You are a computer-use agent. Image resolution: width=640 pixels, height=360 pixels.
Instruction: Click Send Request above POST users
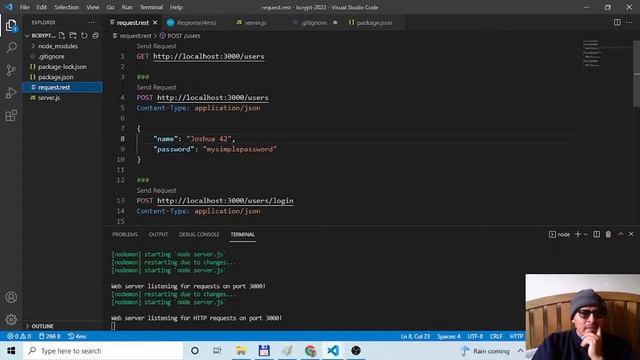click(156, 87)
